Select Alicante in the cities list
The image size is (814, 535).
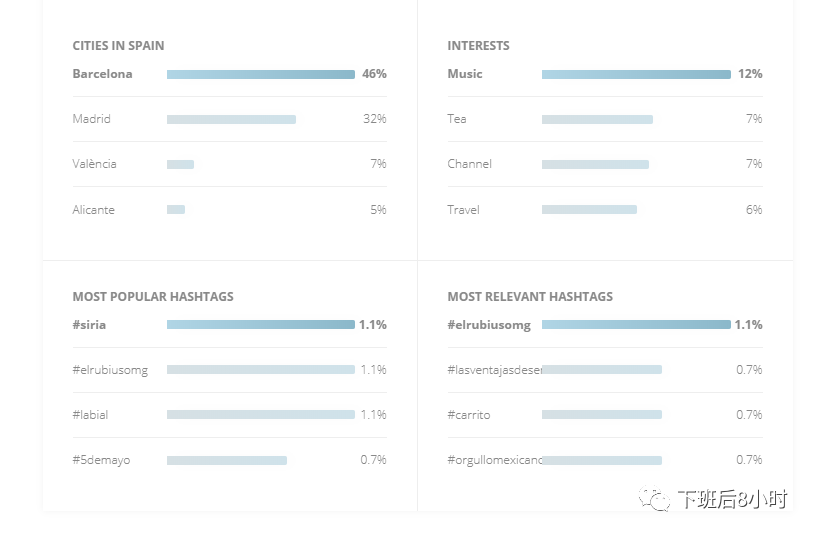pos(93,210)
